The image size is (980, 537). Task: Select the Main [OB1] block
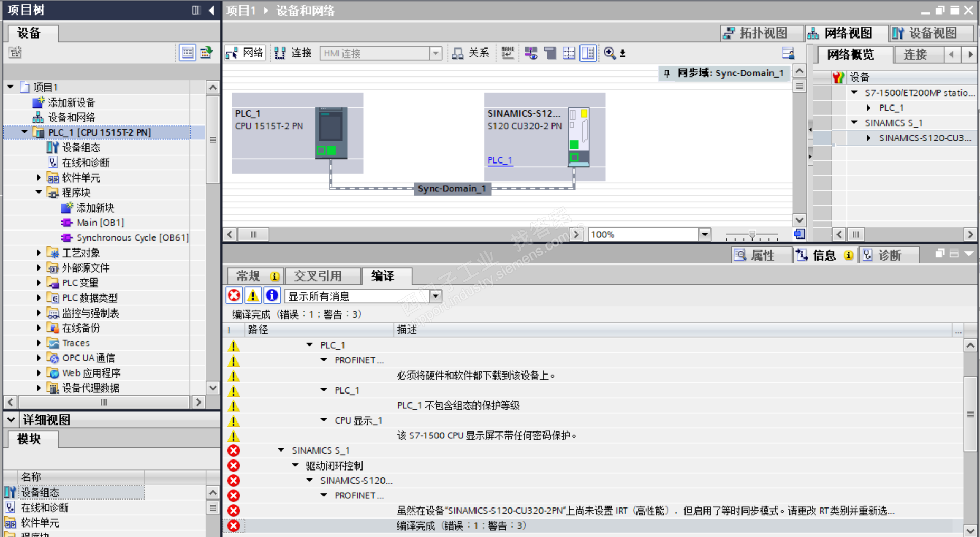(100, 223)
